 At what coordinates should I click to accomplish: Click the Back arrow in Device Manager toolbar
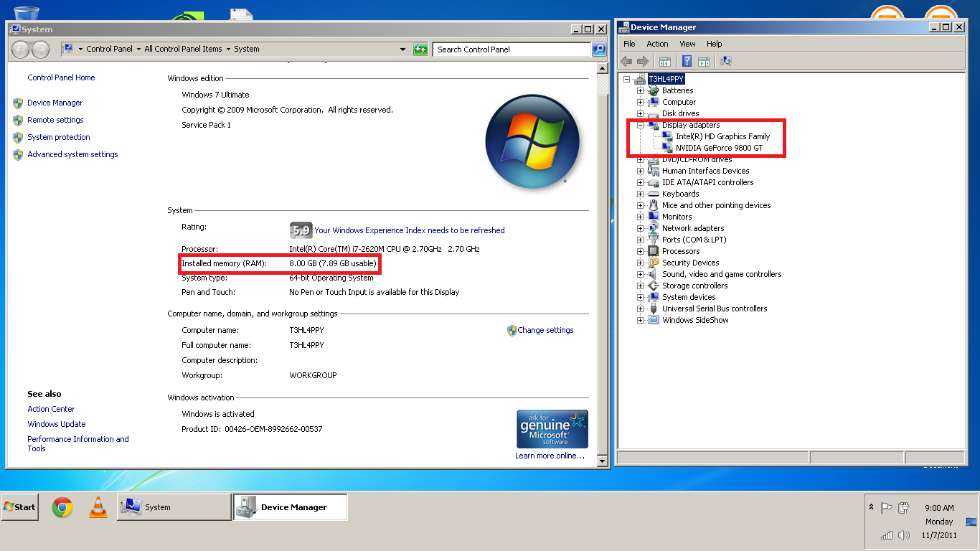(626, 62)
